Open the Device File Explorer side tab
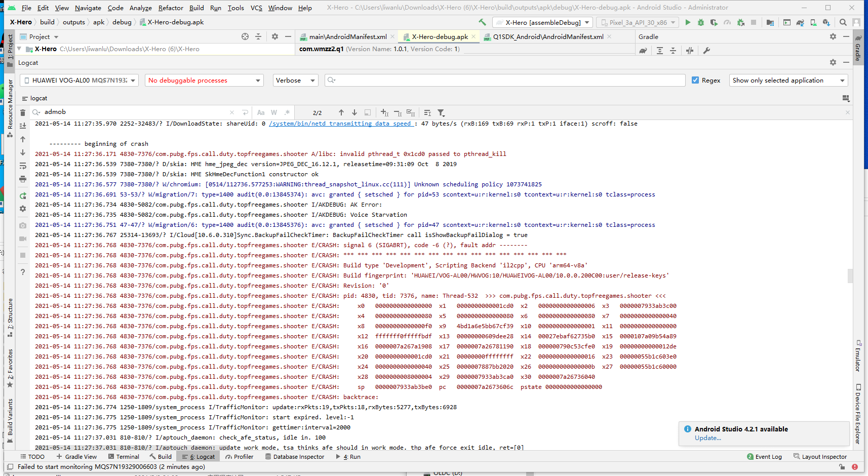Viewport: 868px width, 476px height. (x=858, y=414)
